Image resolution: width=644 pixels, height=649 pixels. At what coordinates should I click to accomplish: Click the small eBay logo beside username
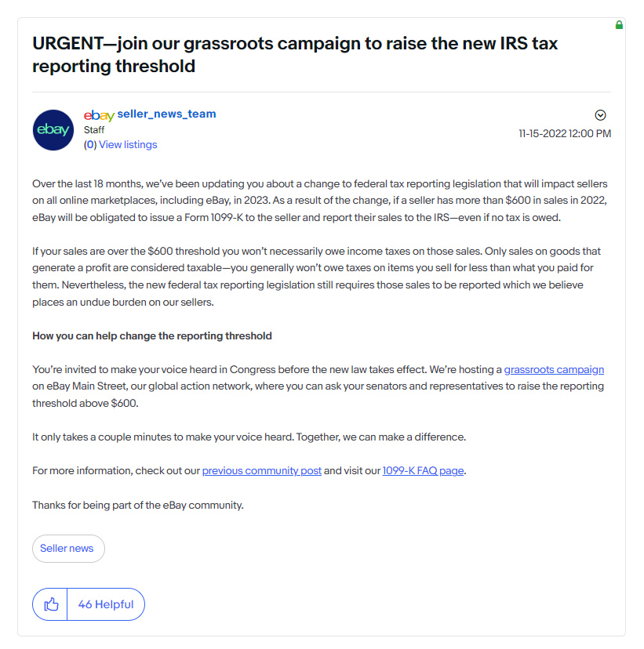tap(99, 115)
